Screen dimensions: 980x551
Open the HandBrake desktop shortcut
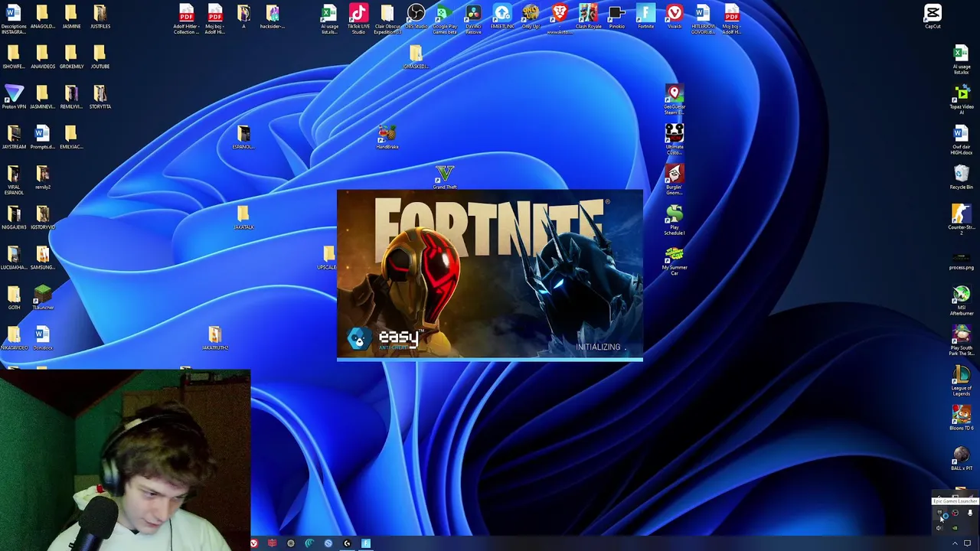(387, 137)
